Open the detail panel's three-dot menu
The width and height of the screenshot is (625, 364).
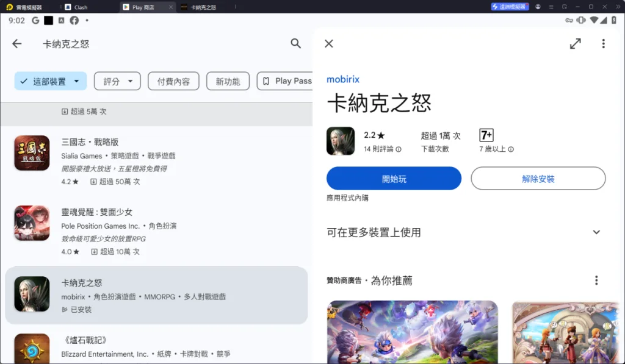click(604, 43)
